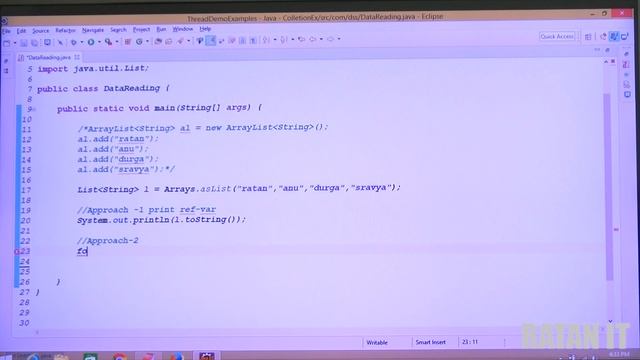Open the Window menu
This screenshot has width=640, height=360.
pyautogui.click(x=182, y=29)
